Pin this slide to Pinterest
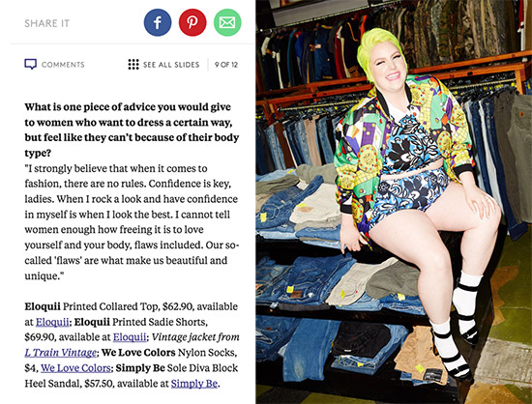This screenshot has width=532, height=404. (x=192, y=22)
